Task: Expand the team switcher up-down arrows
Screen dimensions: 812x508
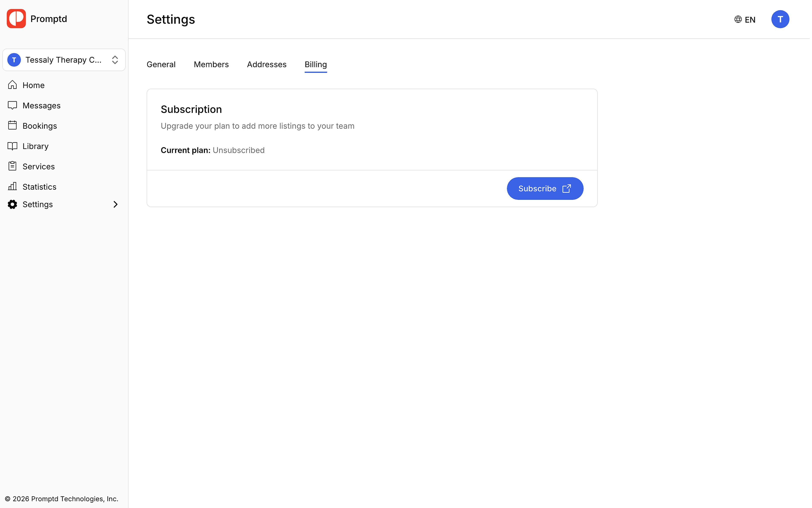Action: tap(115, 60)
